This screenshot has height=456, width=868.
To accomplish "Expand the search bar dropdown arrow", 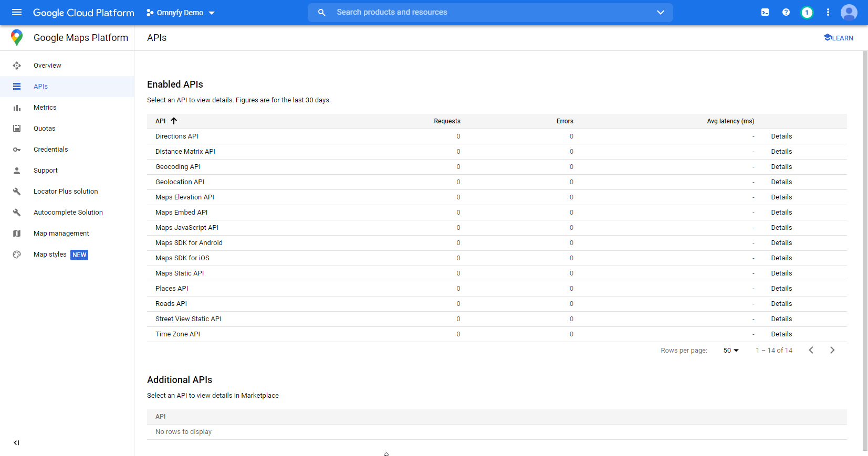I will point(661,12).
